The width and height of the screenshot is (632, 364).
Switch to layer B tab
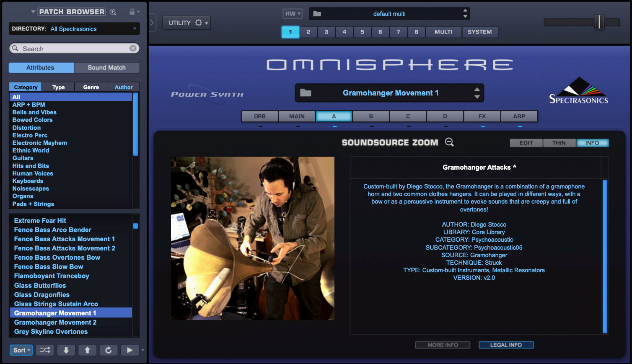point(371,116)
